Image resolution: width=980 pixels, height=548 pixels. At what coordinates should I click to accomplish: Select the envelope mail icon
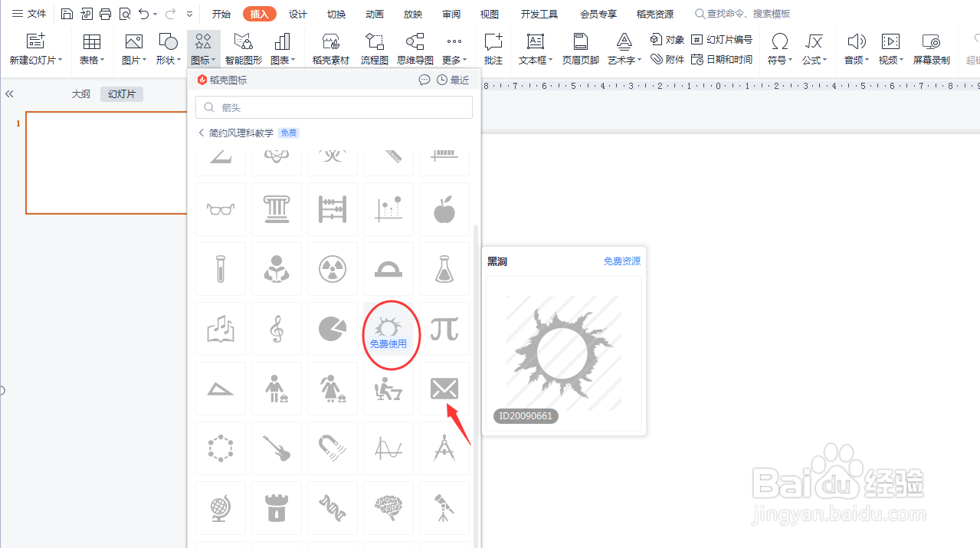[444, 389]
